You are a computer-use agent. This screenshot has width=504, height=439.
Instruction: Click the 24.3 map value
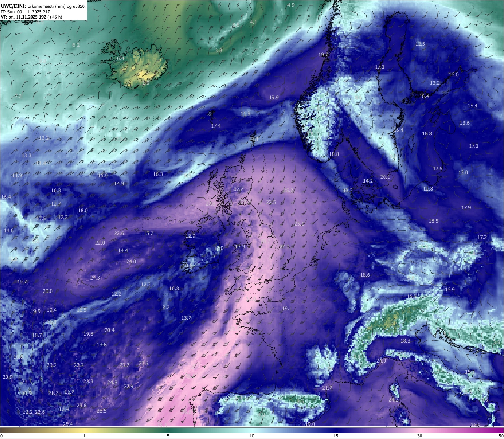pos(95,278)
